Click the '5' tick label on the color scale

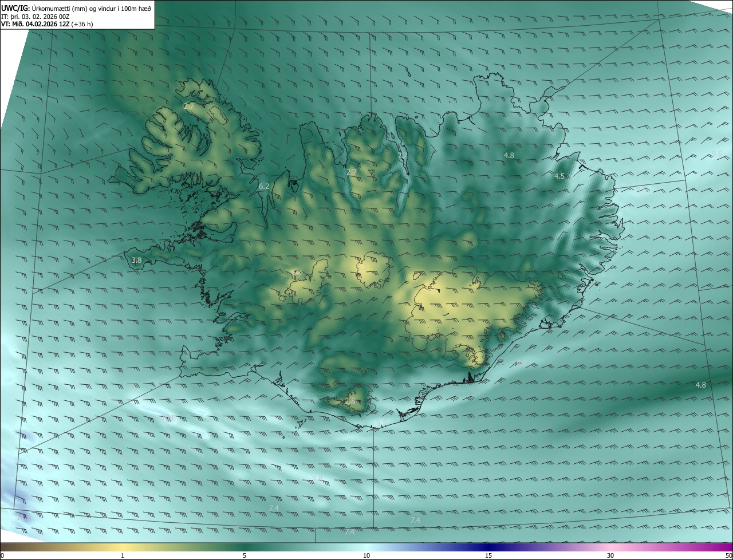click(x=245, y=555)
